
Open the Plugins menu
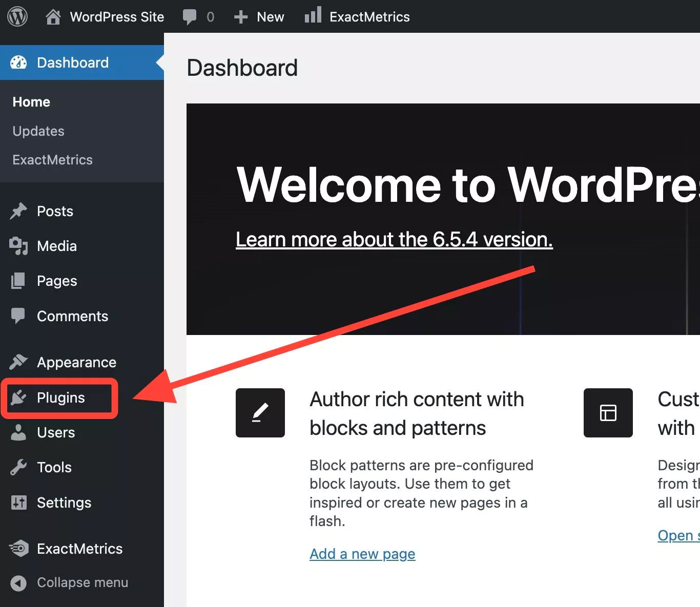61,397
